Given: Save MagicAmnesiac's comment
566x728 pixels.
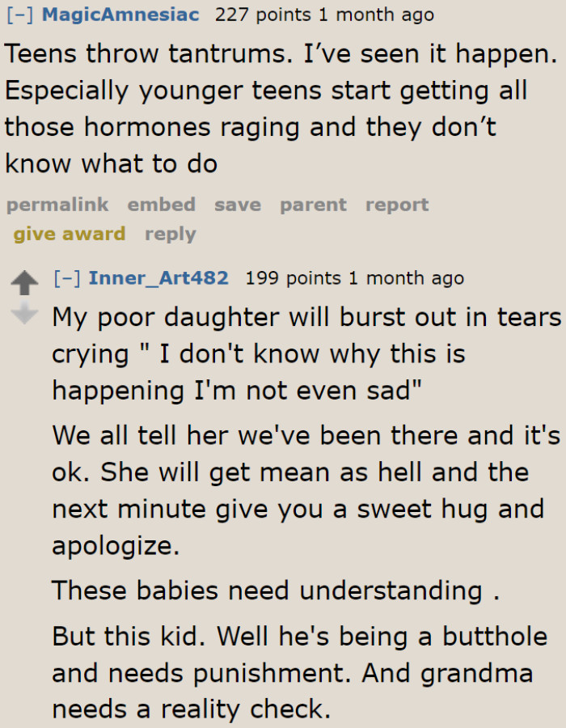Looking at the screenshot, I should [x=237, y=205].
